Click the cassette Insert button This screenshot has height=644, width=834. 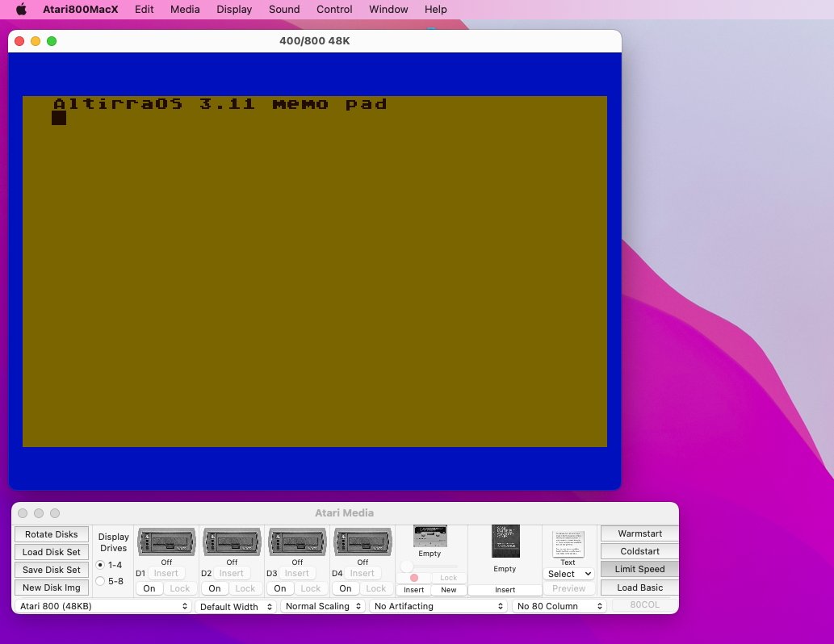414,590
